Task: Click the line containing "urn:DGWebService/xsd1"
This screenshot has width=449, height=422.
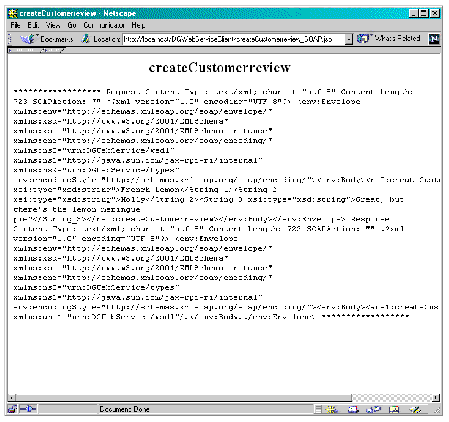Action: (x=94, y=150)
